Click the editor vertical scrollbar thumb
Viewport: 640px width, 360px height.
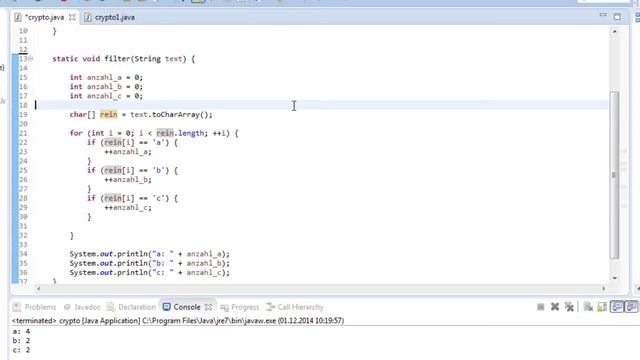pos(615,175)
